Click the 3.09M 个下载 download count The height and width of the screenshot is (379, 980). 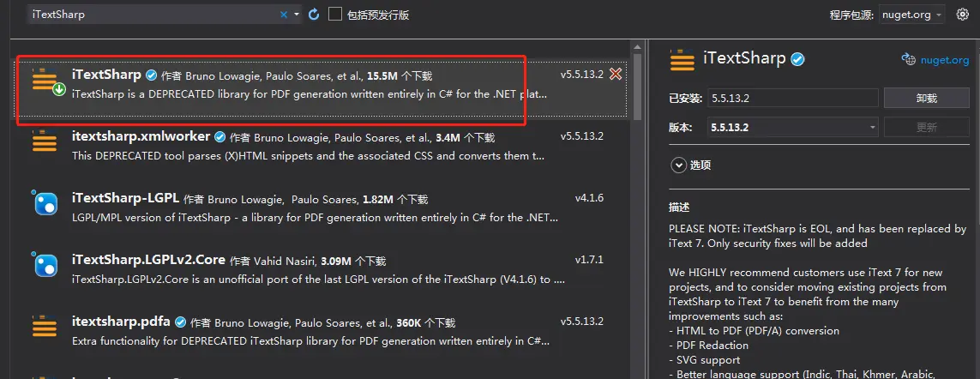click(x=353, y=261)
